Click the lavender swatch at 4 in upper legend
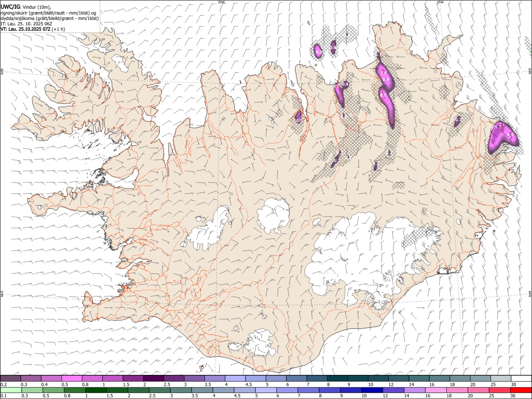 pos(235,379)
